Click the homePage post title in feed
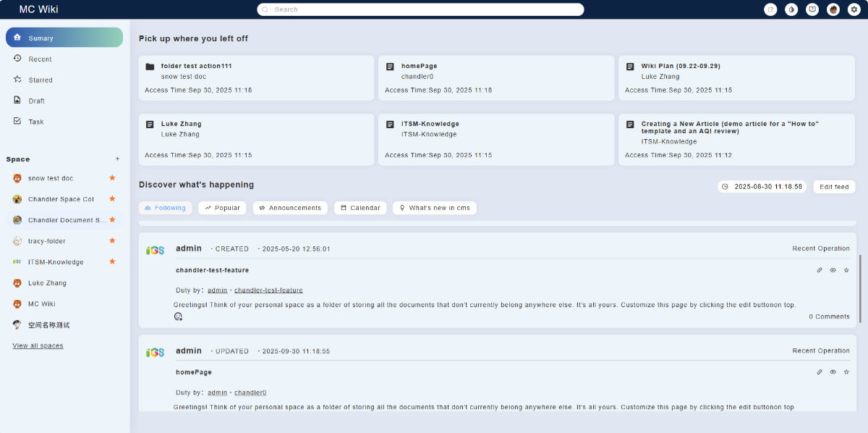This screenshot has width=868, height=433. point(194,372)
